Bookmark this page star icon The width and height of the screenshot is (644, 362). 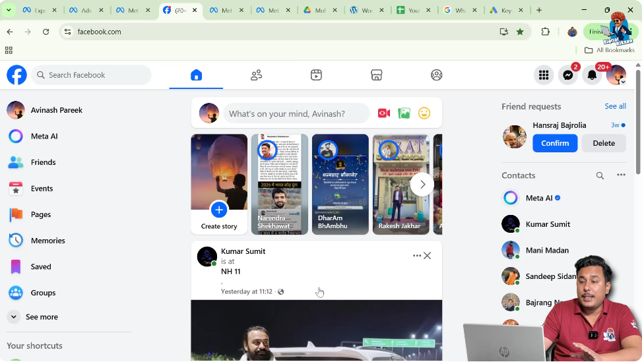520,32
